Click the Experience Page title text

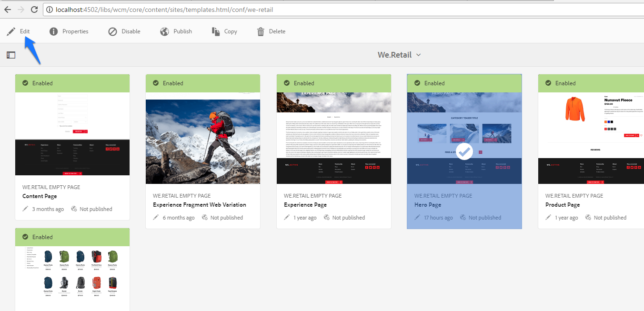(305, 205)
